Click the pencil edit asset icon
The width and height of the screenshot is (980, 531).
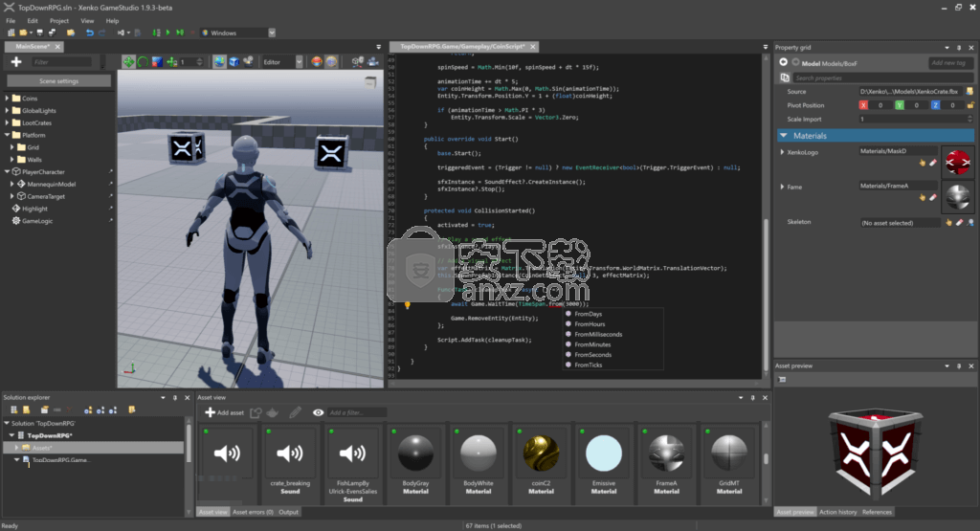295,412
